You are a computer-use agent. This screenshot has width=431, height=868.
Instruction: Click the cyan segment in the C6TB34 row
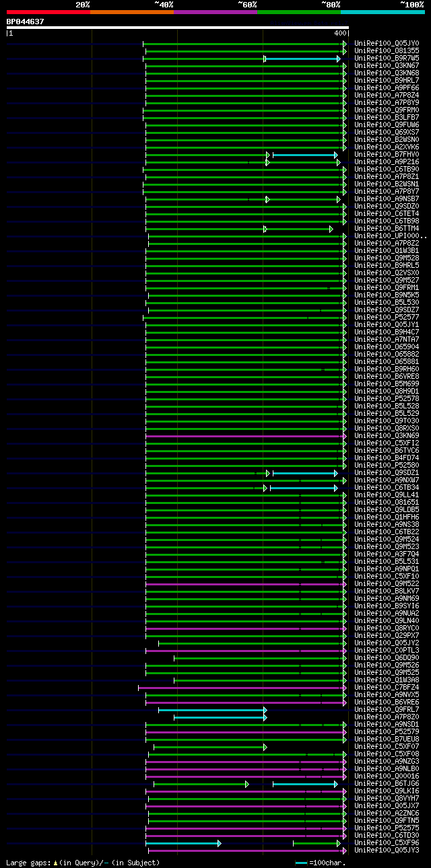click(302, 488)
